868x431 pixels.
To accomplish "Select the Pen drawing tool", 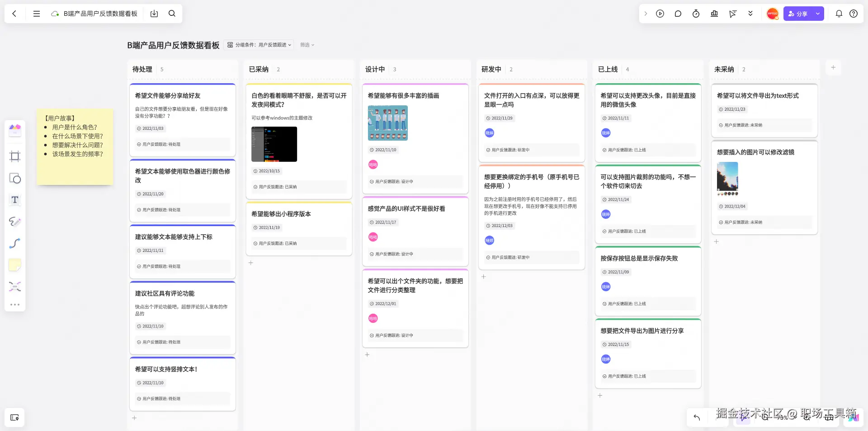I will (15, 222).
